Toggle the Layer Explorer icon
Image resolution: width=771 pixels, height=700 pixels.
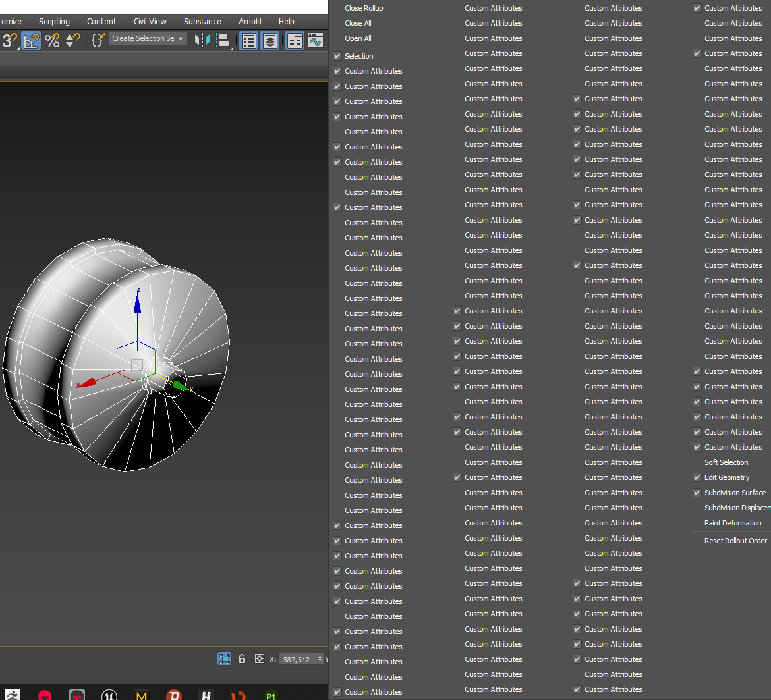pos(270,41)
